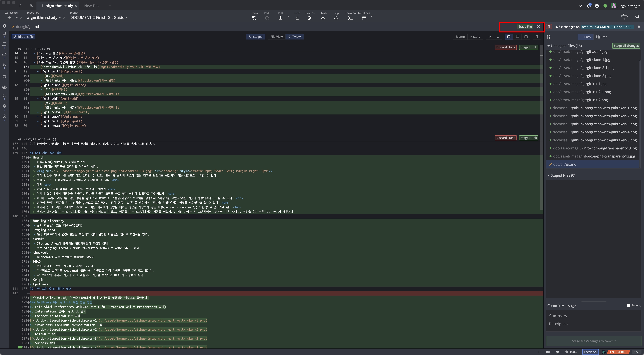
Task: Switch file list to Tree view
Action: (601, 37)
